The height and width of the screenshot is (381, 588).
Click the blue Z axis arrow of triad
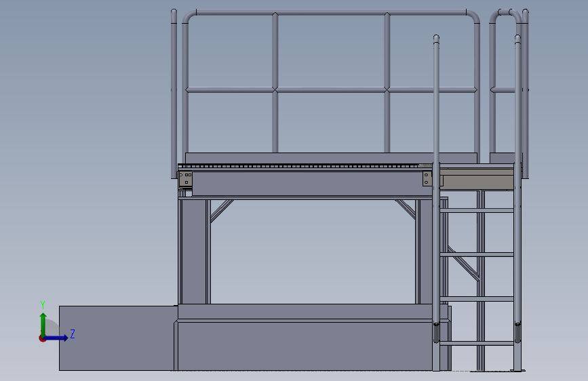tap(56, 338)
